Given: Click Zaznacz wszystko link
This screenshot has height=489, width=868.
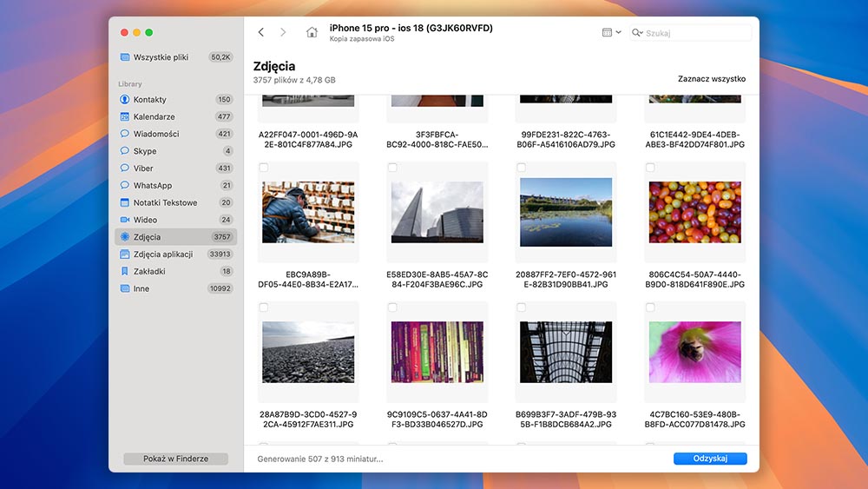Looking at the screenshot, I should (712, 79).
